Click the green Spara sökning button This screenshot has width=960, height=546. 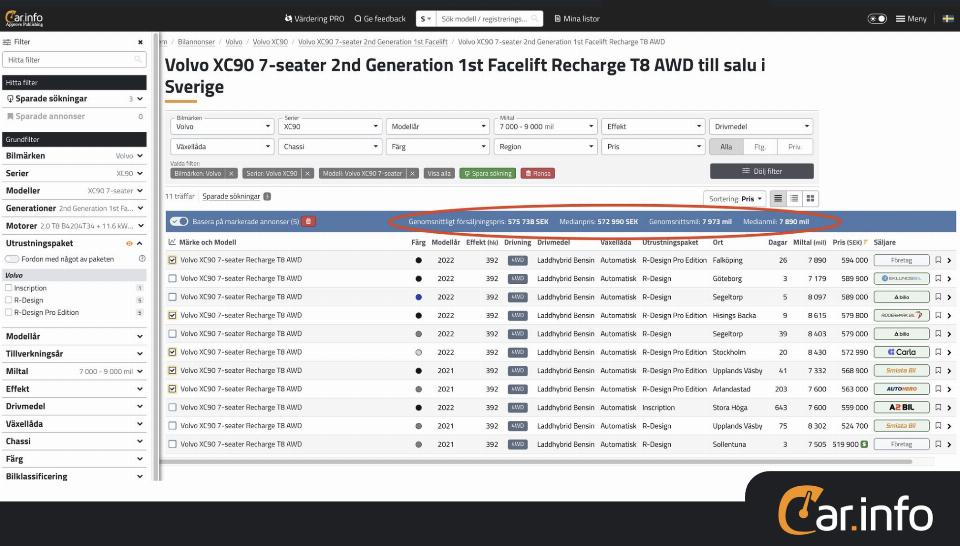click(487, 174)
